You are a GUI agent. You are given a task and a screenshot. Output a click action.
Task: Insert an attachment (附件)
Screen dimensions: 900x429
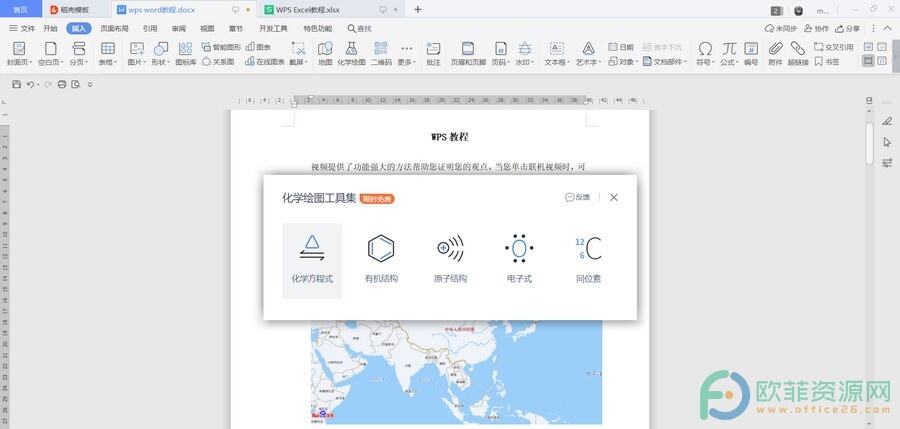[x=775, y=53]
